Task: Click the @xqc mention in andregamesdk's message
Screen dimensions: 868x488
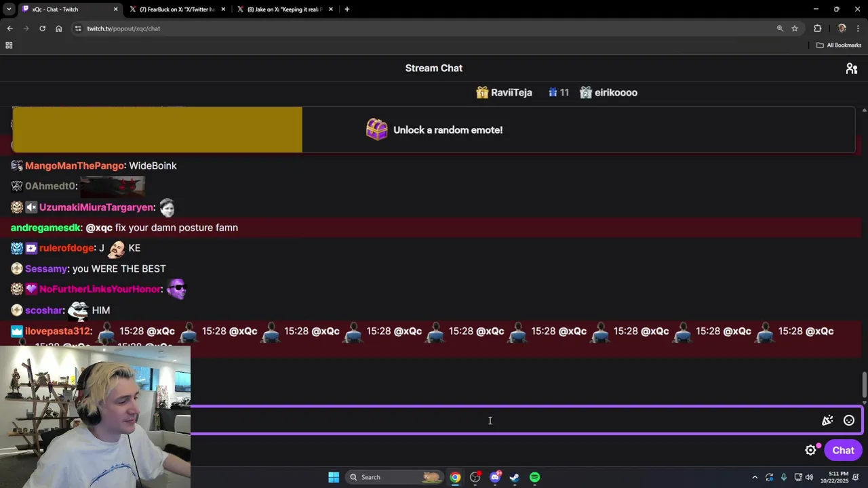Action: [x=99, y=228]
